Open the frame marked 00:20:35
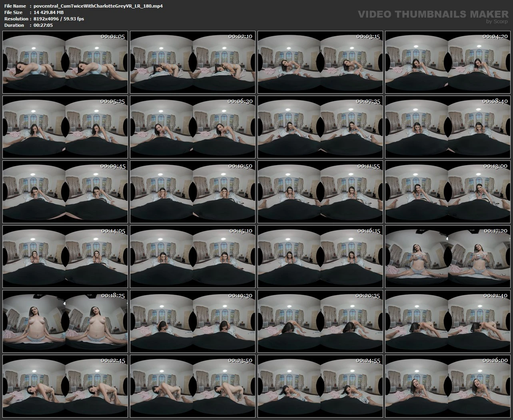The width and height of the screenshot is (513, 420). [320, 321]
